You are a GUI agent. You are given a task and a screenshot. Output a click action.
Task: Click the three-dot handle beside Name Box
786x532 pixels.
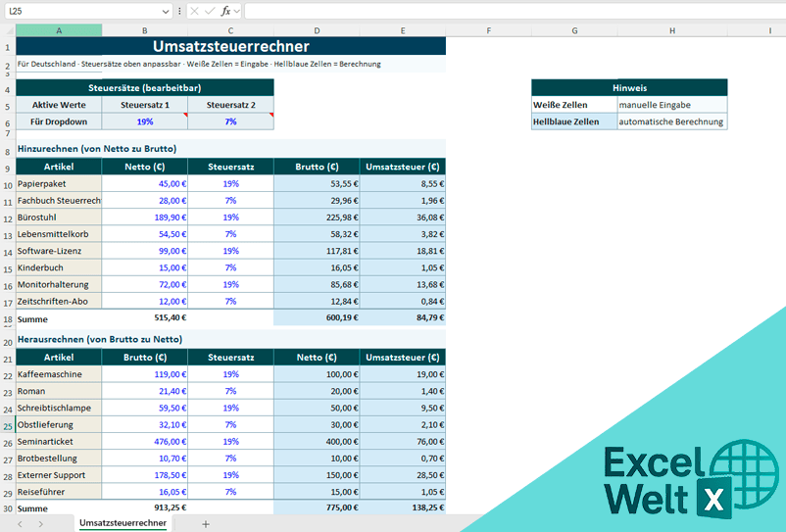178,11
